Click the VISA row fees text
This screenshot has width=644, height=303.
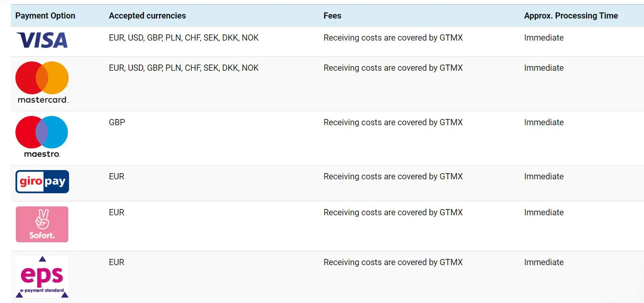393,38
